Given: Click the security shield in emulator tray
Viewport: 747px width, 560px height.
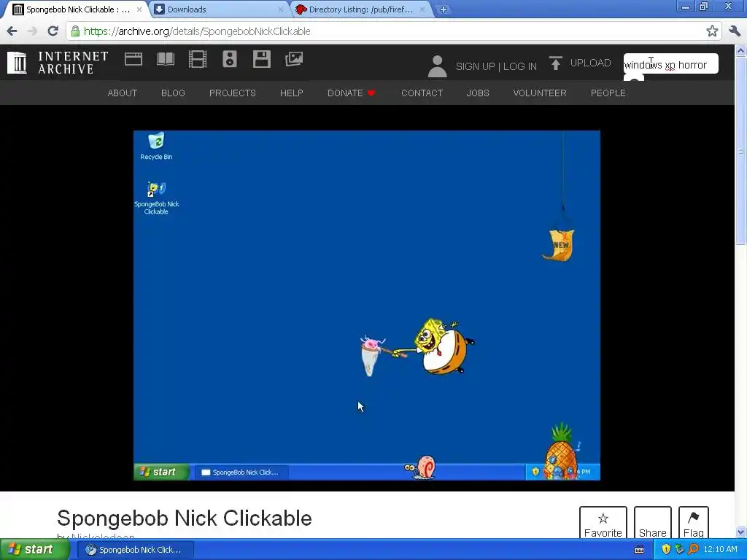Looking at the screenshot, I should 535,472.
